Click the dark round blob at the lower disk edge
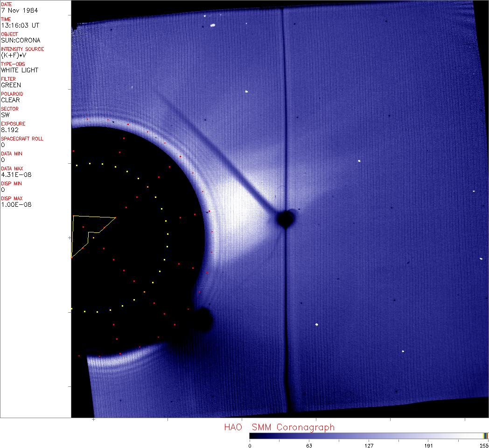The height and width of the screenshot is (448, 489). [203, 320]
